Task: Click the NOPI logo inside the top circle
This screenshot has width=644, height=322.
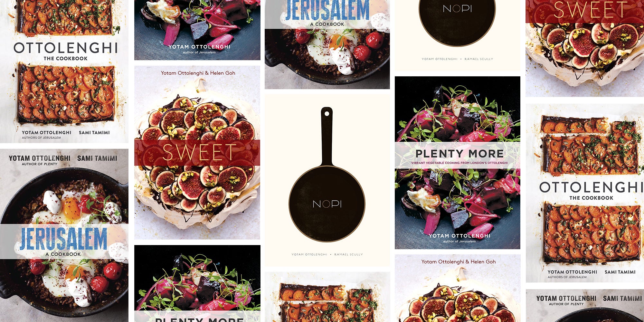Action: click(457, 9)
